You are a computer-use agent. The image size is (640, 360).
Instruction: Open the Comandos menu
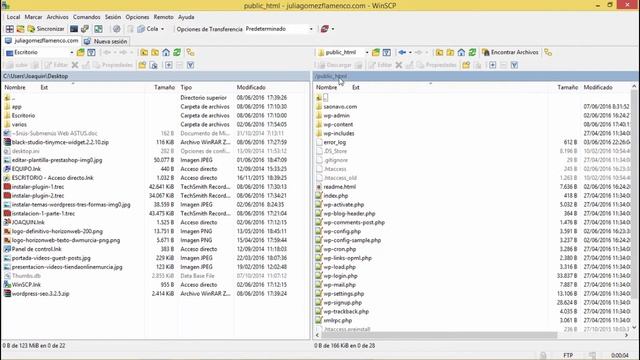(x=87, y=17)
